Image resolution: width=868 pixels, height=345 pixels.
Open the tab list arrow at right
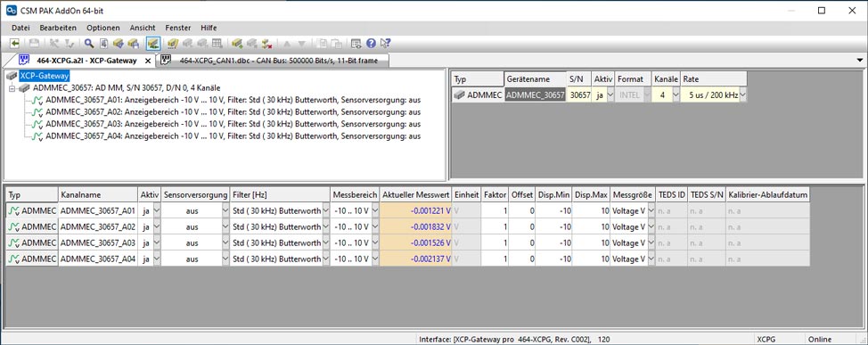(x=860, y=60)
